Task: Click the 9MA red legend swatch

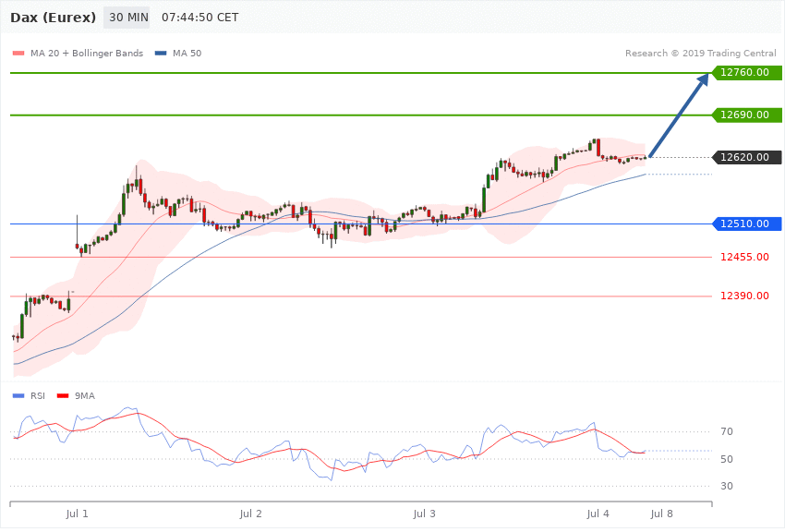Action: point(63,396)
